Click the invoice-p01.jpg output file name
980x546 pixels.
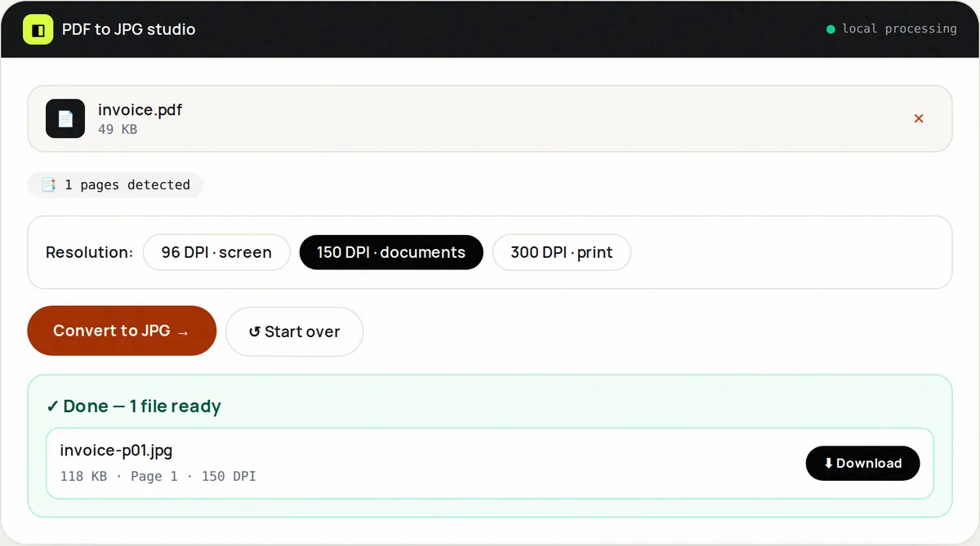click(116, 451)
